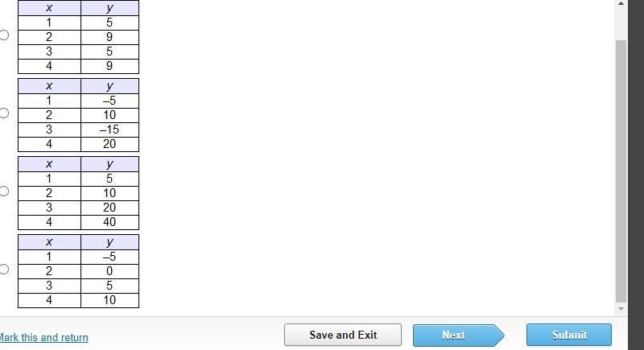
Task: Click the cell containing 40
Action: [x=109, y=222]
